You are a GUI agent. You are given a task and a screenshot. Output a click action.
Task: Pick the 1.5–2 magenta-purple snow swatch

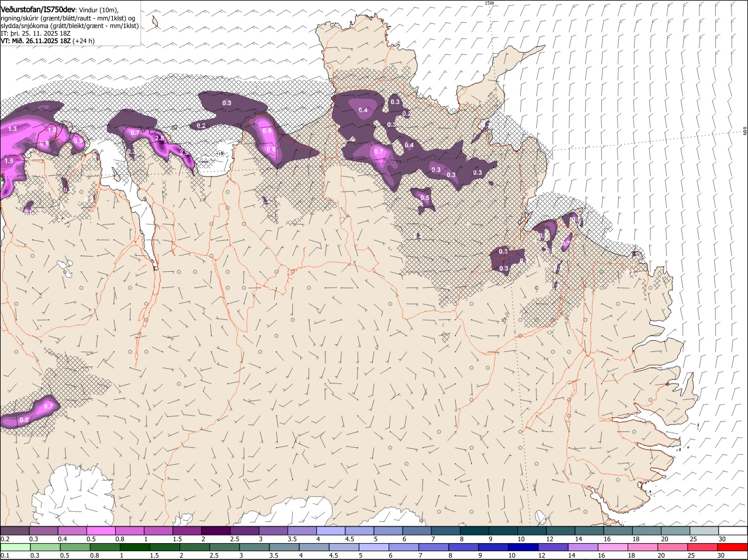click(187, 531)
